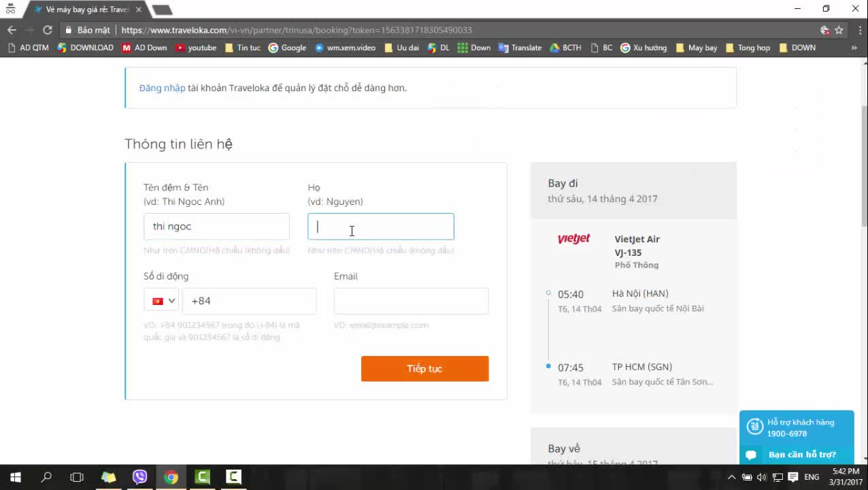868x490 pixels.
Task: Close the Traveloka browser tab
Action: pos(139,10)
